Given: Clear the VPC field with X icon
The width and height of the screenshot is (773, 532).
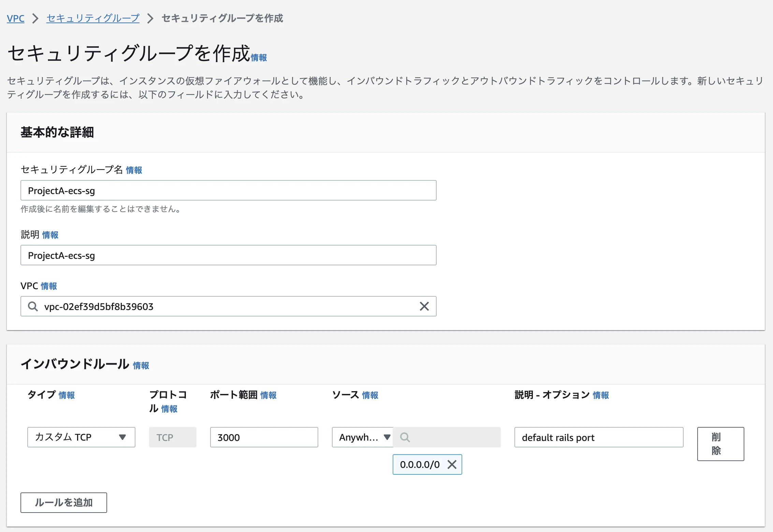Looking at the screenshot, I should (424, 306).
